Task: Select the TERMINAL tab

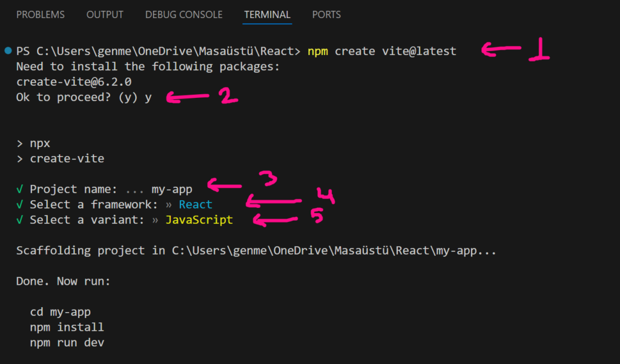Action: tap(267, 14)
